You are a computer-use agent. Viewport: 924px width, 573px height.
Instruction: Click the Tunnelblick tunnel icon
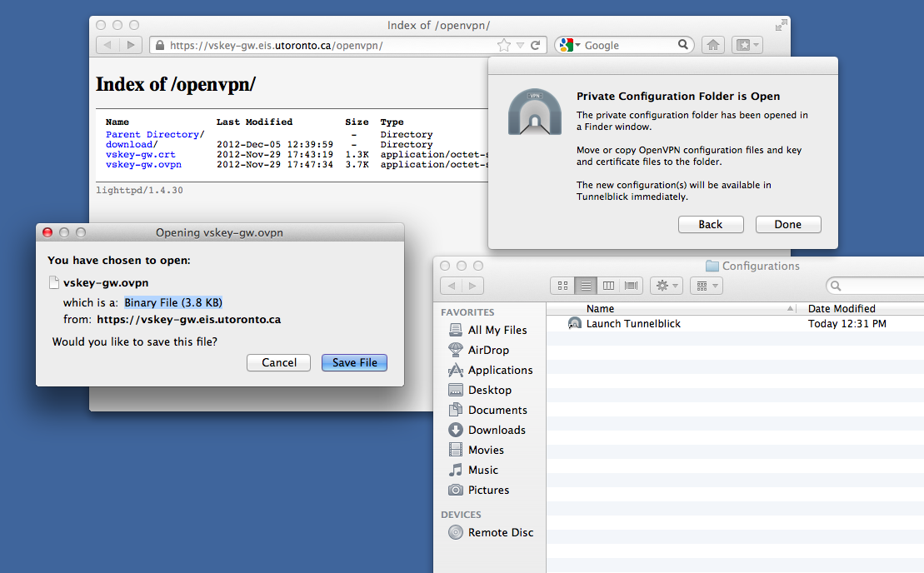click(x=534, y=112)
